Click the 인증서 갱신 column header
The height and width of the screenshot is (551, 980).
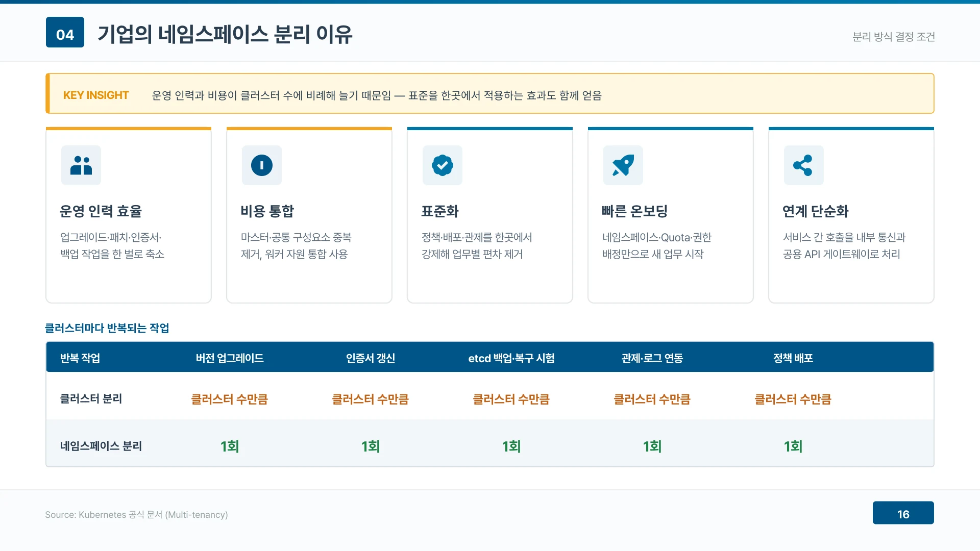point(371,358)
